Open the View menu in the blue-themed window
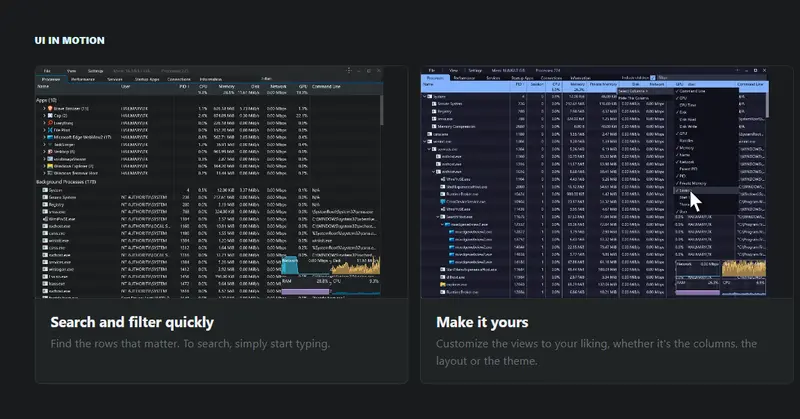The image size is (800, 419). (x=453, y=70)
